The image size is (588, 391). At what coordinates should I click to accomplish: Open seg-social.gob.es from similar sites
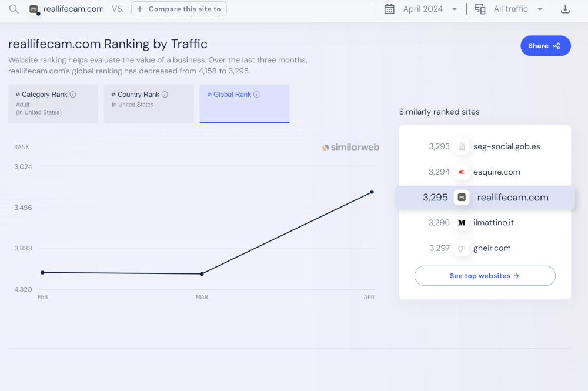506,147
